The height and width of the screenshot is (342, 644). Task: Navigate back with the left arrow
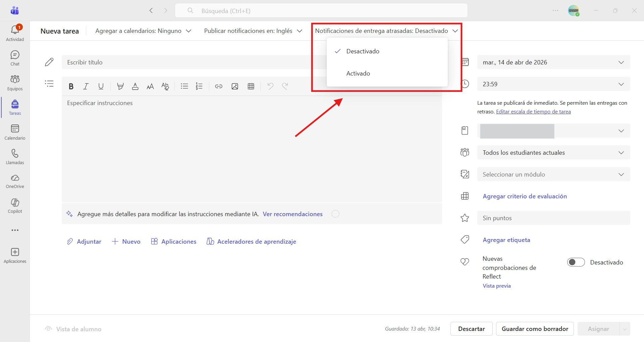click(x=151, y=10)
